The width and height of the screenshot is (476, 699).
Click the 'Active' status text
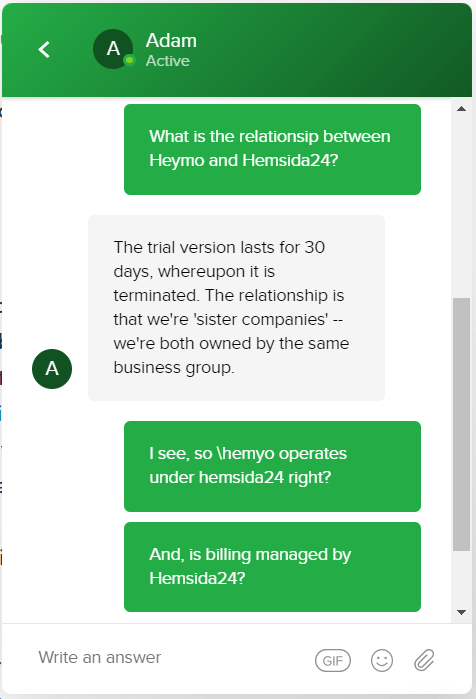click(168, 61)
